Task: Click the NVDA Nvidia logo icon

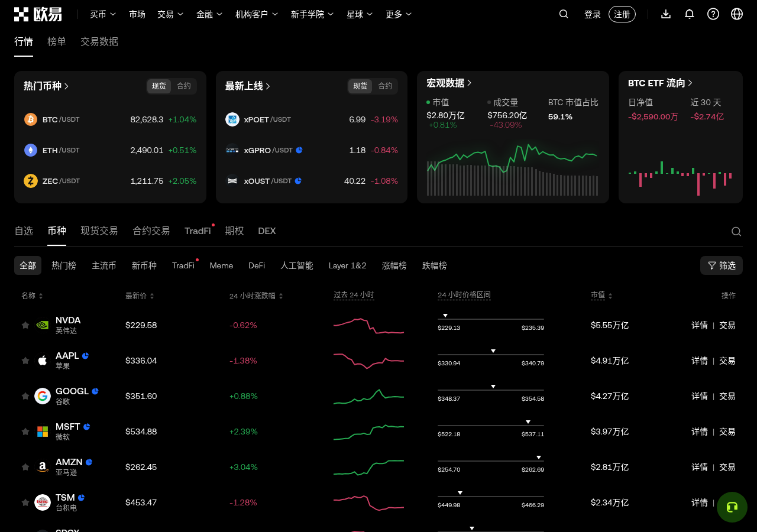Action: pyautogui.click(x=43, y=325)
